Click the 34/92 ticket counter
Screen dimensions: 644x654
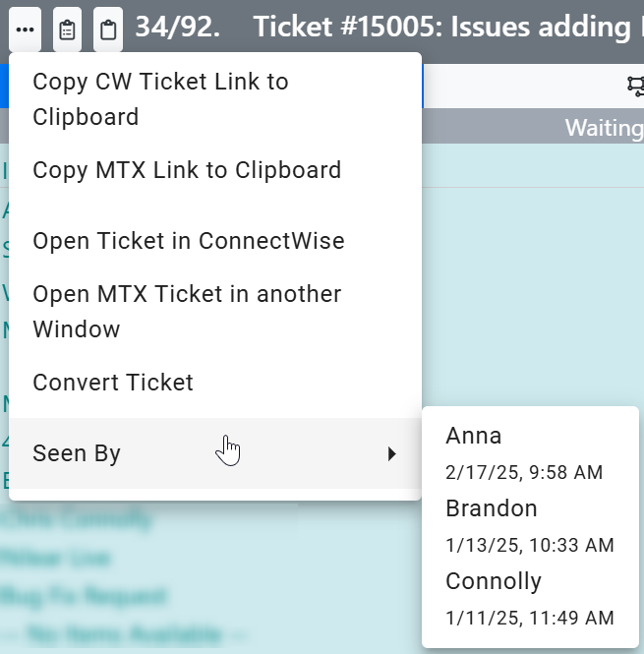click(177, 28)
